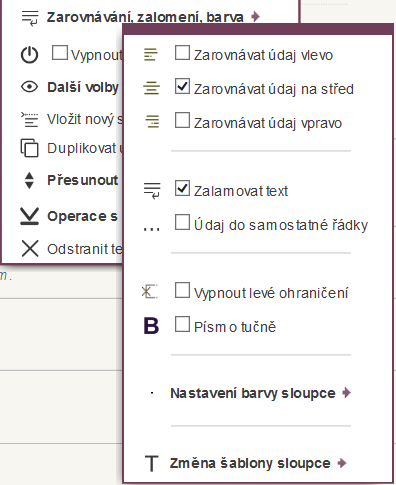Open the Zarovnávání, zalomení, barva submenu arrow

click(255, 16)
